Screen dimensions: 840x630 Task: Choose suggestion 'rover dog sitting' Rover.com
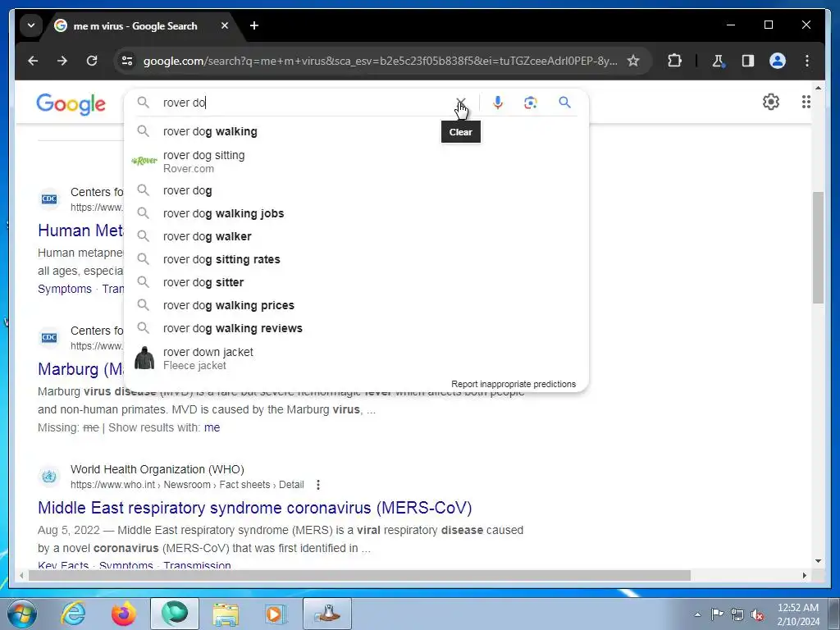tap(356, 162)
